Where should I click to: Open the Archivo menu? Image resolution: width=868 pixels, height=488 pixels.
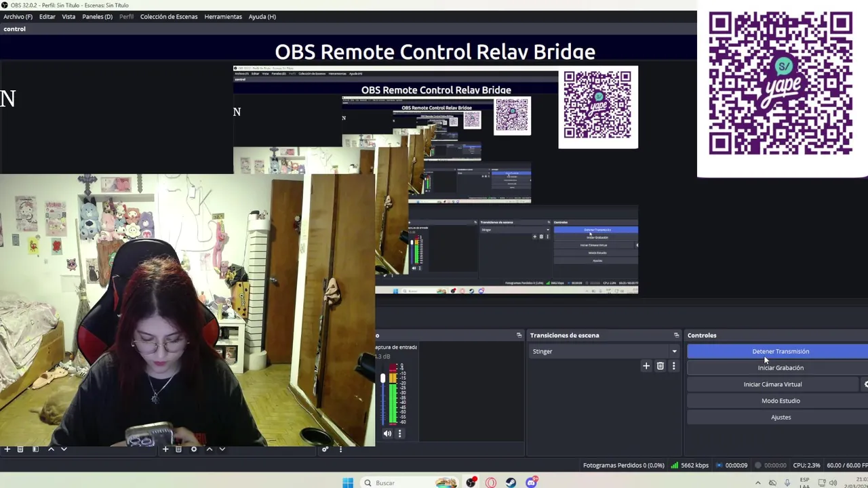18,16
